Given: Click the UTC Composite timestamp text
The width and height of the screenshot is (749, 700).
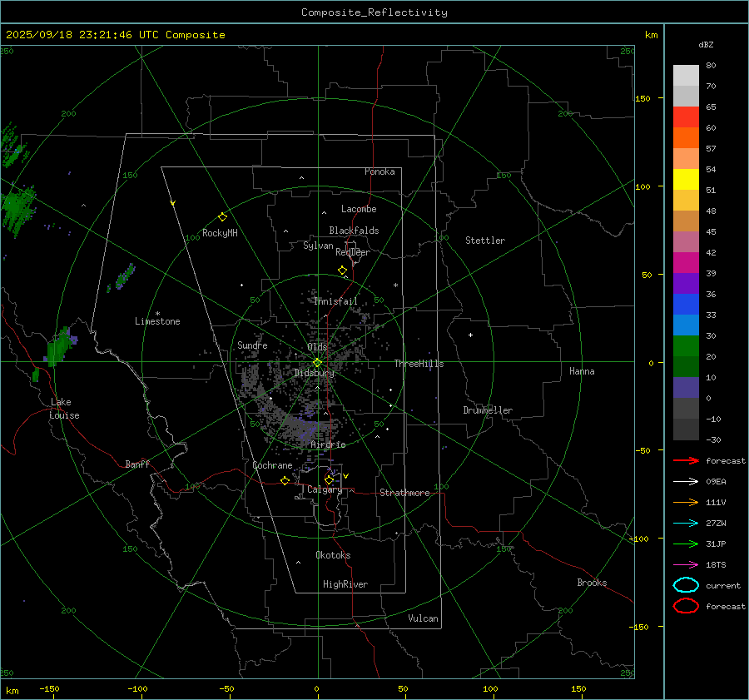Looking at the screenshot, I should click(116, 35).
